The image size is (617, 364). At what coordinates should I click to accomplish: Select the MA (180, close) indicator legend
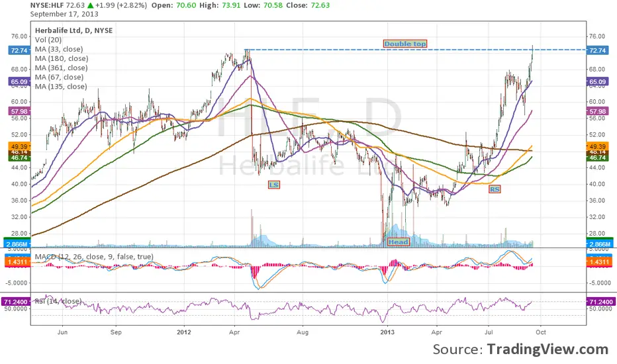coord(62,59)
